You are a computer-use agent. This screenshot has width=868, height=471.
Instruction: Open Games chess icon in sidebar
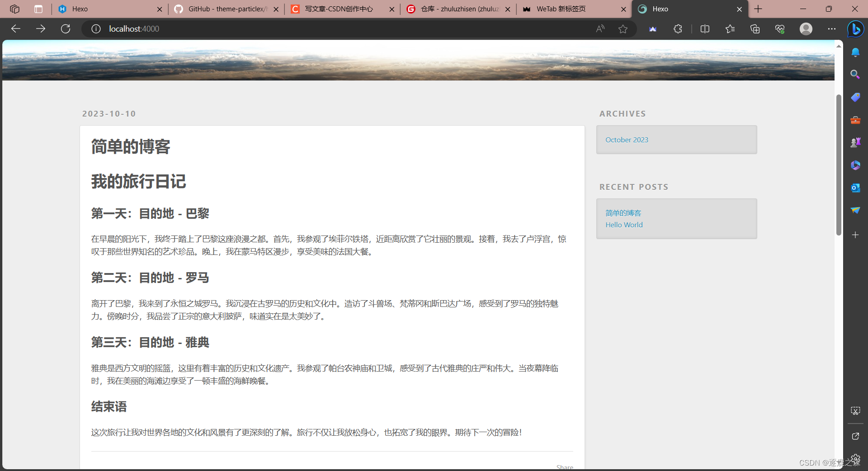[x=855, y=143]
